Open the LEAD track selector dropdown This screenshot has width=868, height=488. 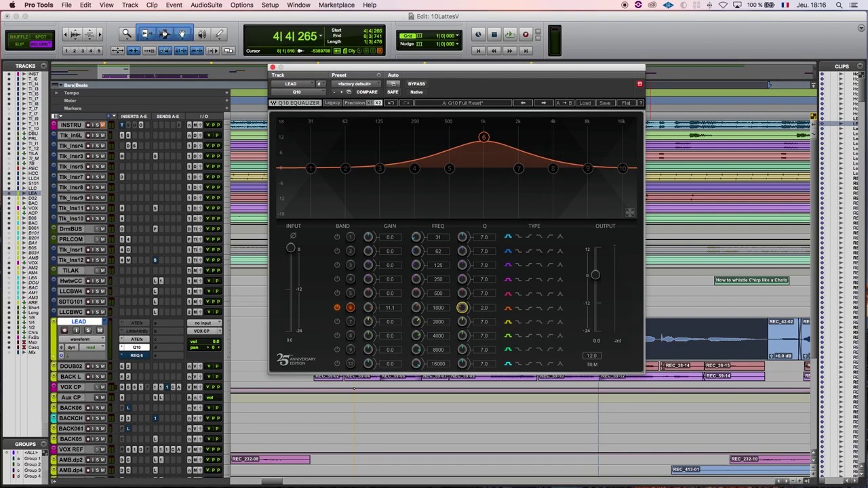[292, 84]
